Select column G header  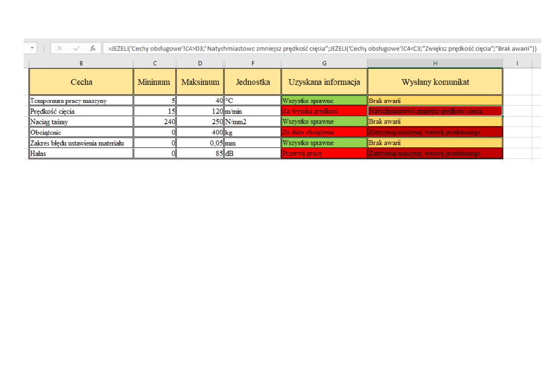[325, 63]
